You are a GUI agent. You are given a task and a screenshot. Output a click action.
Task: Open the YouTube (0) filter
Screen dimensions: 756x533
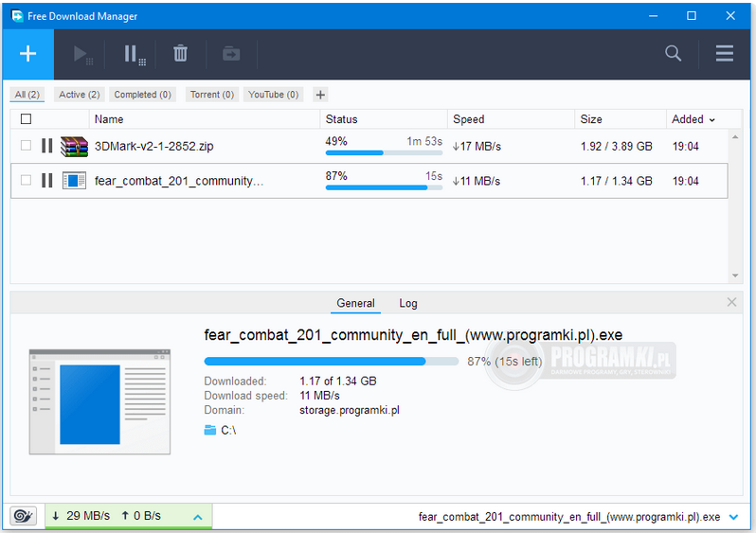pyautogui.click(x=273, y=95)
